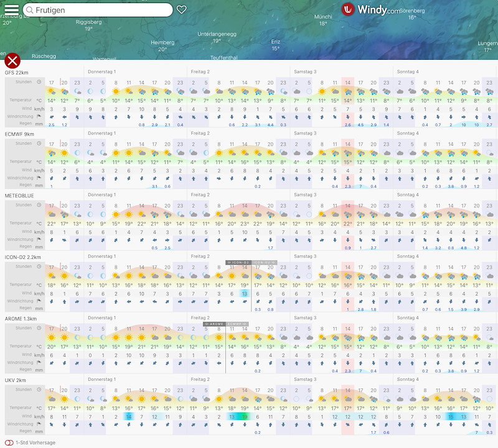Add Frutigen to favorites with heart icon
This screenshot has width=498, height=448.
pos(181,9)
